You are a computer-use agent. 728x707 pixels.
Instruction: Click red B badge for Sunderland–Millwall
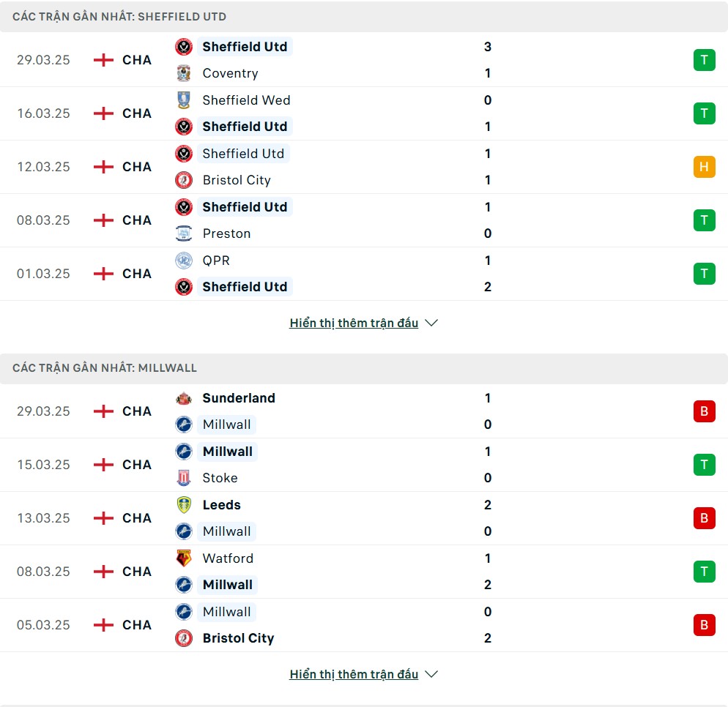tap(704, 411)
